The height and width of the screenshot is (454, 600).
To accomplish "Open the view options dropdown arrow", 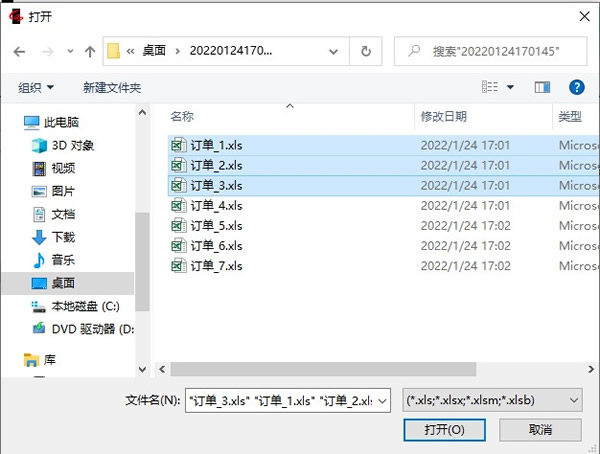I will pyautogui.click(x=510, y=88).
